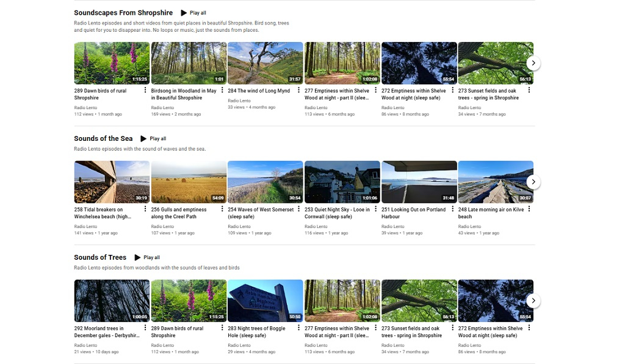Show more Sounds of the Sea videos arrow
Screen dimensions: 625x364
[x=533, y=182]
